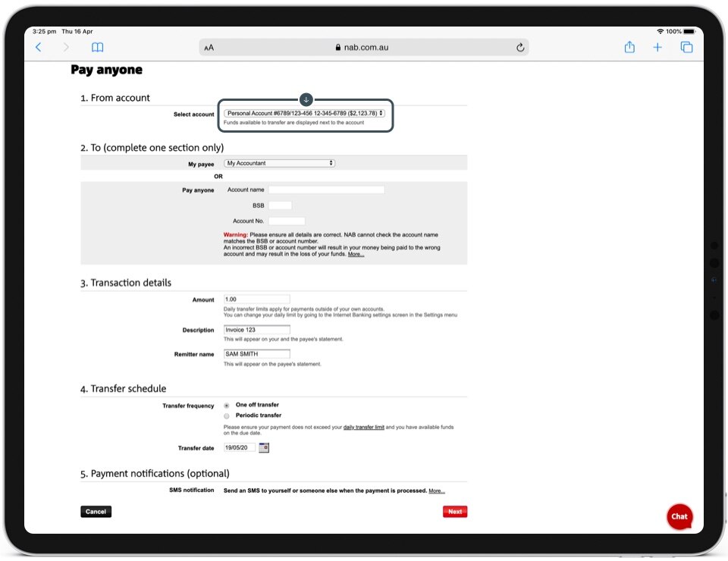Tap the AA reader text size button

coord(209,47)
